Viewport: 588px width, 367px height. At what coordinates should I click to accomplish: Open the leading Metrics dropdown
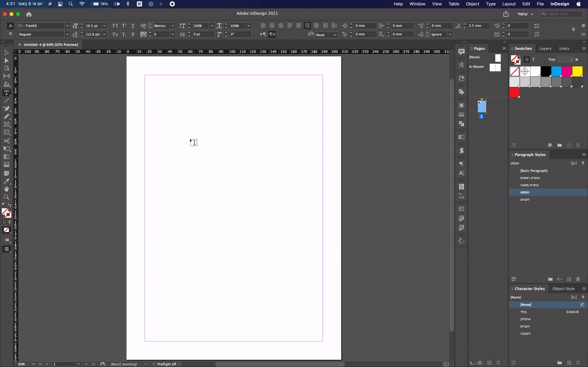point(173,26)
